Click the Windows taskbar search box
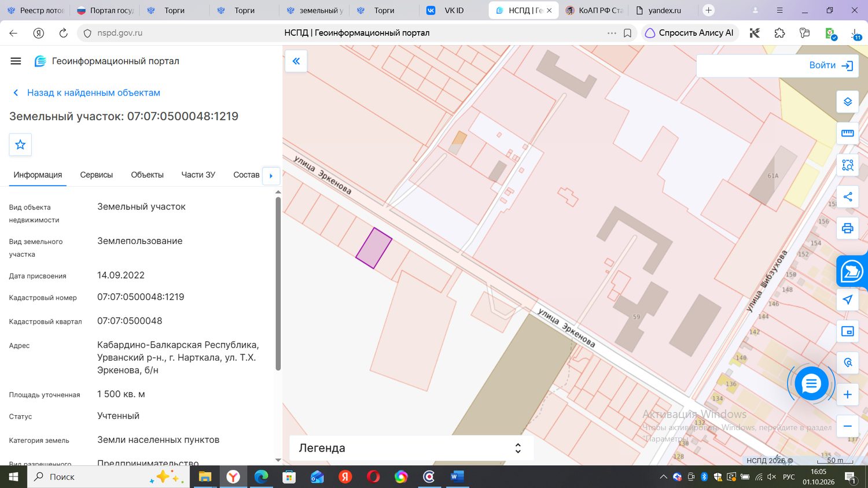This screenshot has width=868, height=488. coord(108,477)
